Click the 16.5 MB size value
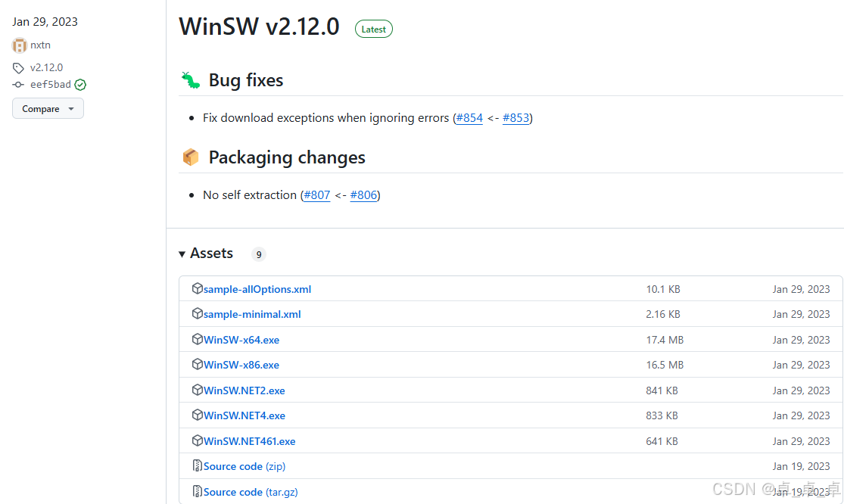Image resolution: width=844 pixels, height=504 pixels. [x=665, y=365]
